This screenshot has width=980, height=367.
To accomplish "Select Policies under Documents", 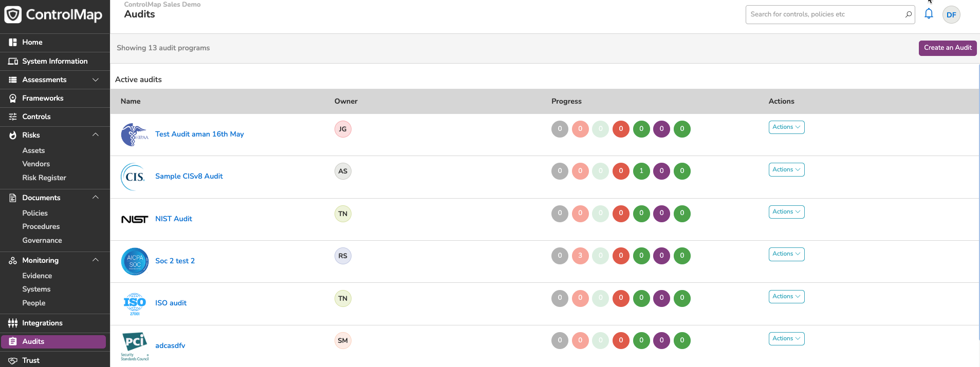I will (x=35, y=213).
